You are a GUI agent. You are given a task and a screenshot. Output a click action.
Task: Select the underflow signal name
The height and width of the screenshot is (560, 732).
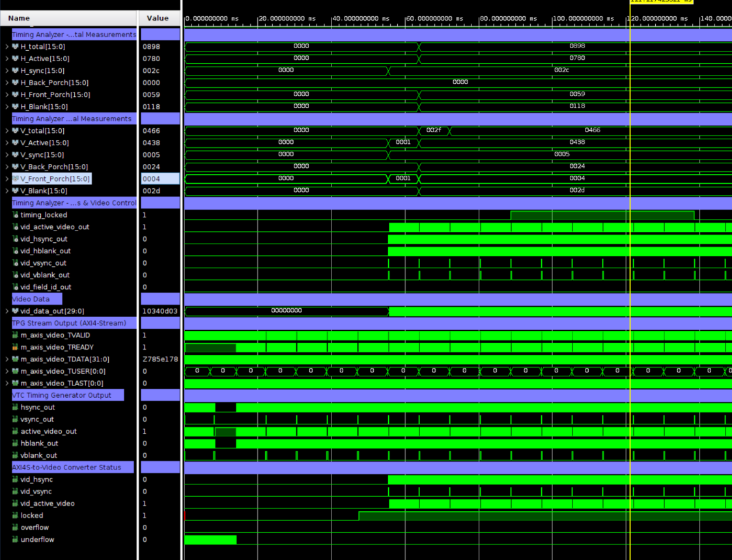37,539
